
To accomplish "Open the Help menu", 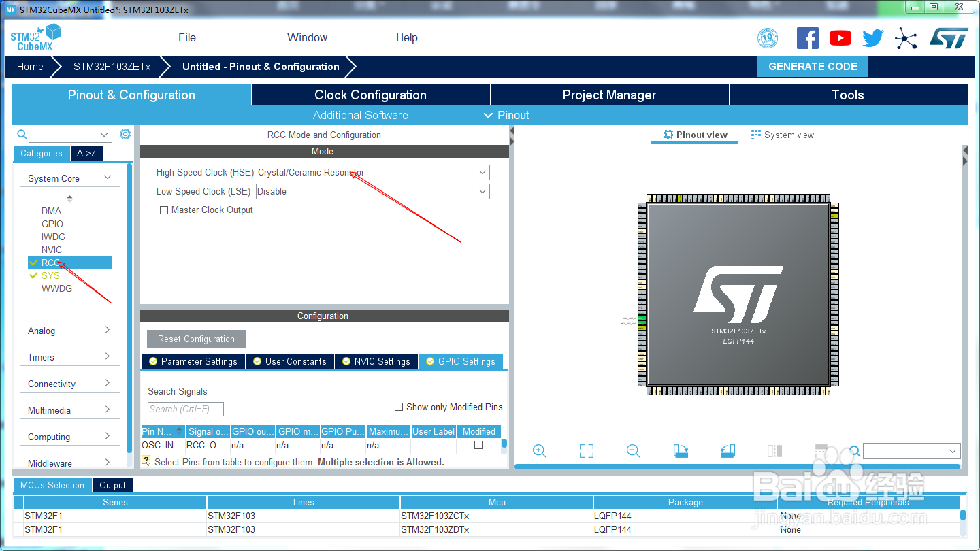I will [407, 37].
